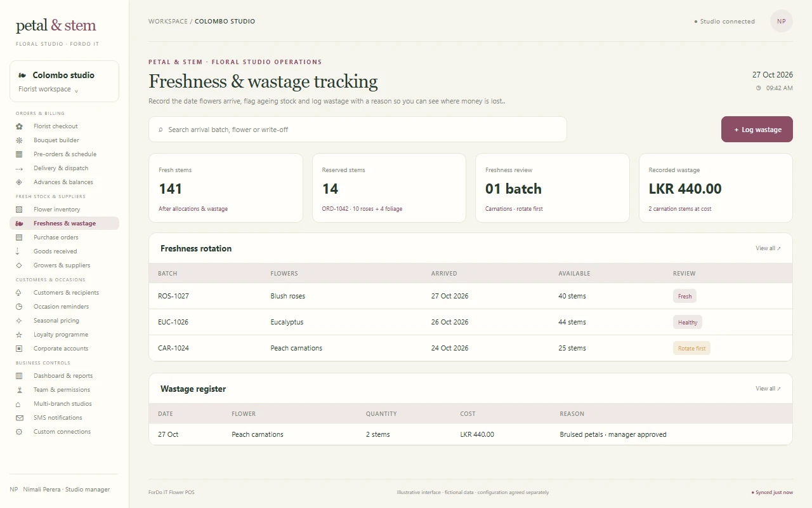The height and width of the screenshot is (508, 812).
Task: Click the Seasonal pricing sparkle icon
Action: [19, 321]
